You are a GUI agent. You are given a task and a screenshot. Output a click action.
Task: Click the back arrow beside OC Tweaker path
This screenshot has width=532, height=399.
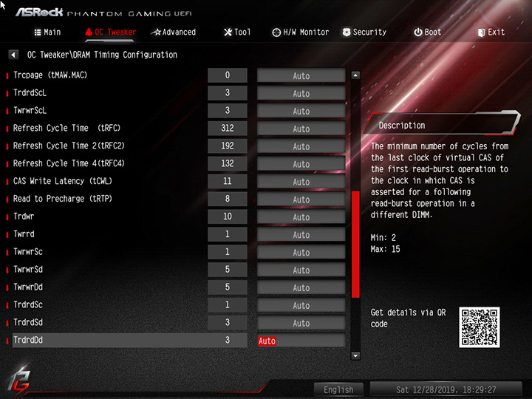coord(13,55)
